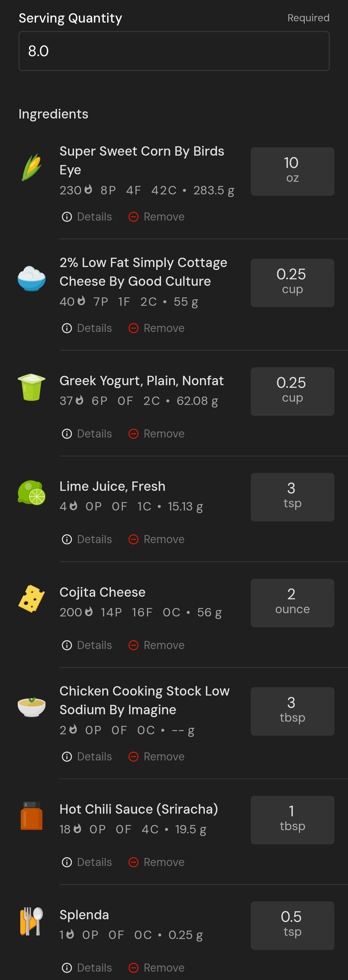Viewport: 348px width, 980px height.
Task: Change the 10 oz amount for corn
Action: [x=292, y=172]
